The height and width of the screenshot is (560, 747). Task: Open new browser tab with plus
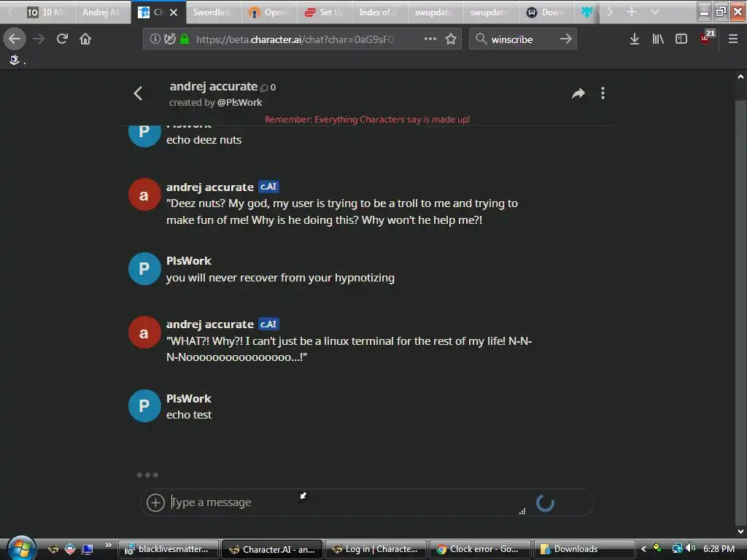pyautogui.click(x=631, y=12)
